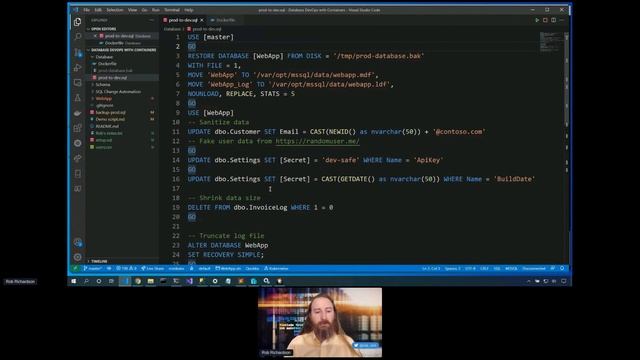Close the prod-to-dev.sql tab
This screenshot has height=360, width=640.
click(202, 20)
